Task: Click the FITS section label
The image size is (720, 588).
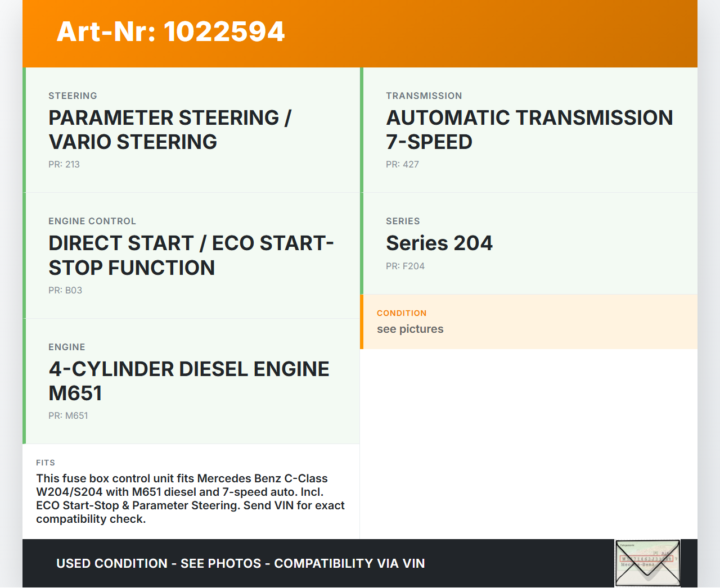Action: click(x=46, y=463)
